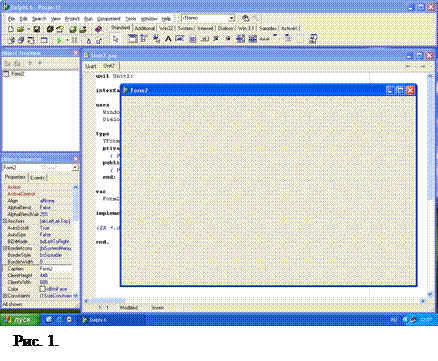
Task: Select the Frames component icon
Action: tap(133, 39)
